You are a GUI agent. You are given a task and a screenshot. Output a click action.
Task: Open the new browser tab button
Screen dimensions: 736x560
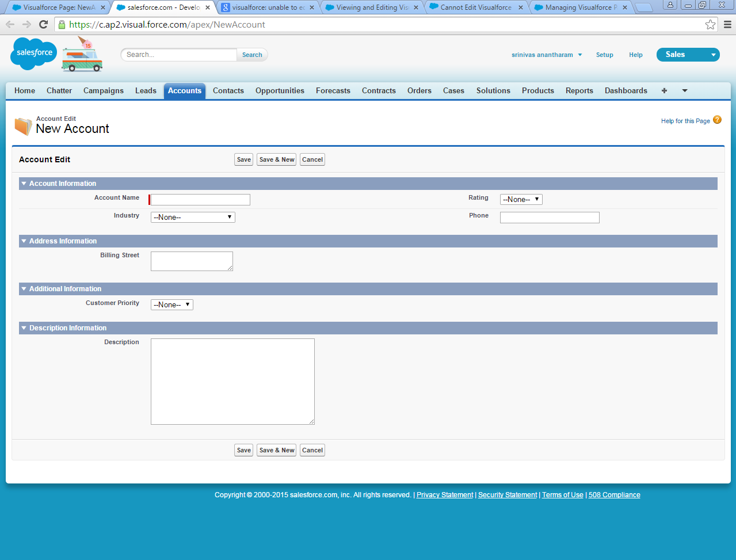click(x=644, y=8)
